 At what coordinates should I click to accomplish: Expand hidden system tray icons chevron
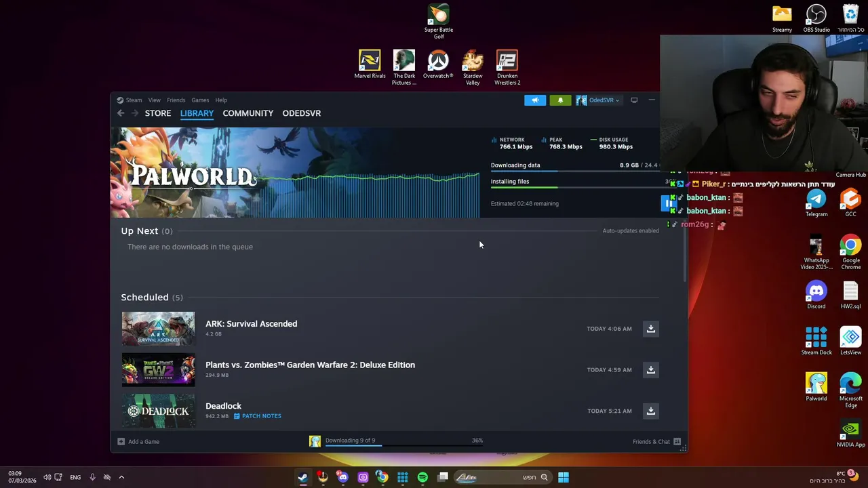tap(121, 477)
